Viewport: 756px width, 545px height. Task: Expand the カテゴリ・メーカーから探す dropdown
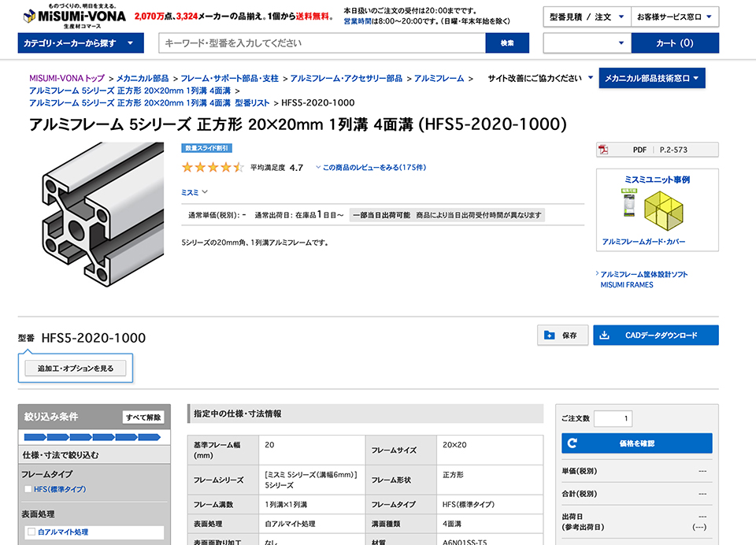tap(80, 43)
